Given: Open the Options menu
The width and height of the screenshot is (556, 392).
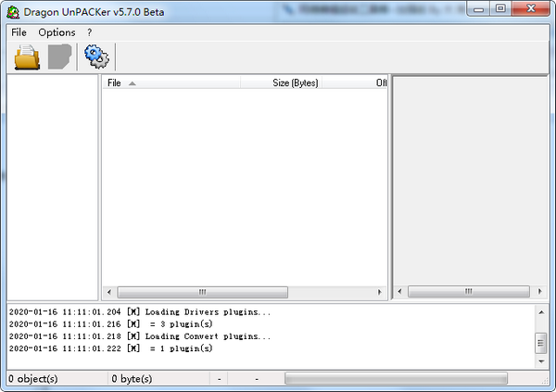Looking at the screenshot, I should pos(57,32).
